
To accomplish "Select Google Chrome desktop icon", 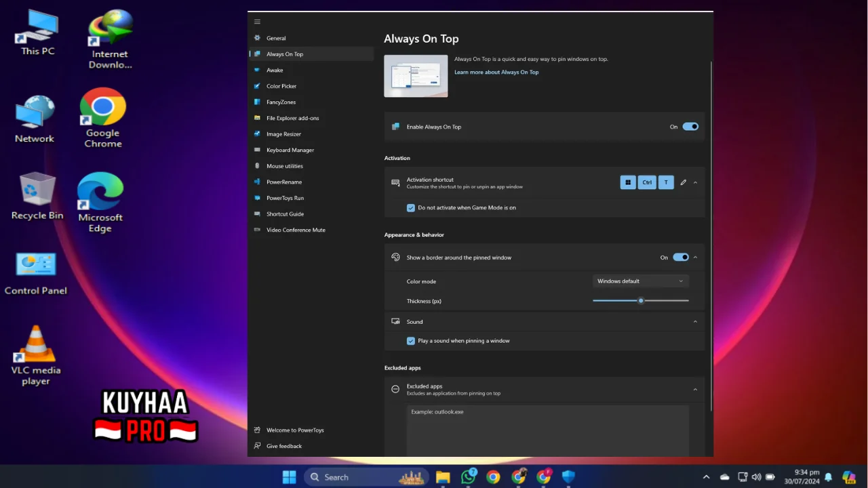I will pyautogui.click(x=103, y=118).
